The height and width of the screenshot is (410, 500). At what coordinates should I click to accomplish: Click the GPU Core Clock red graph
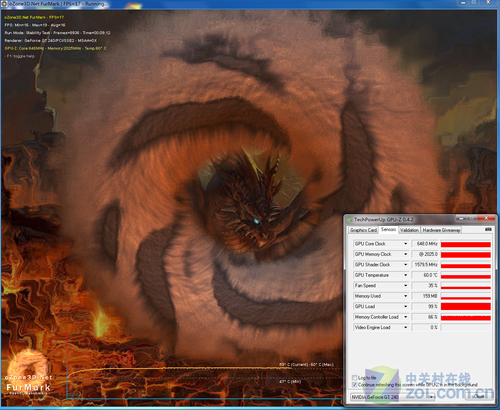click(466, 244)
